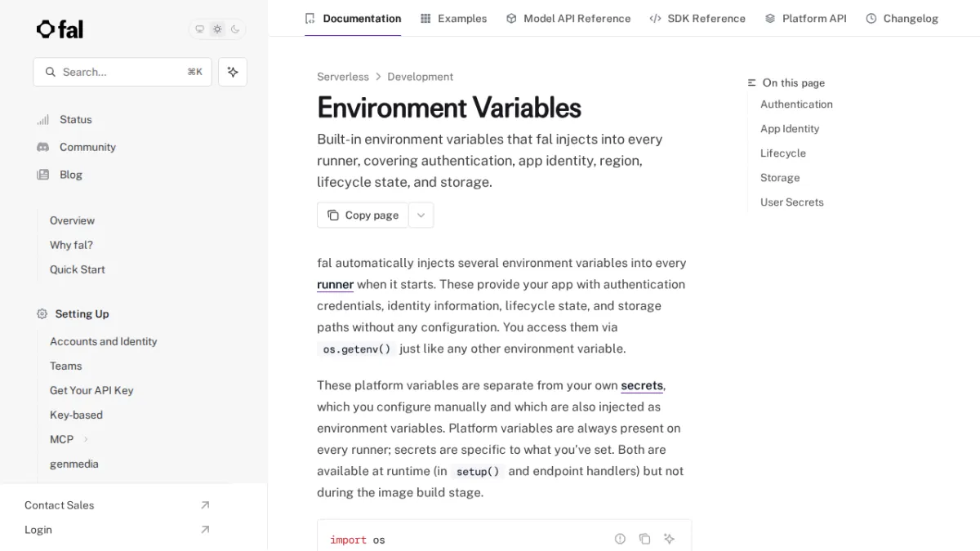The image size is (980, 551).
Task: Follow the secrets link
Action: [642, 386]
